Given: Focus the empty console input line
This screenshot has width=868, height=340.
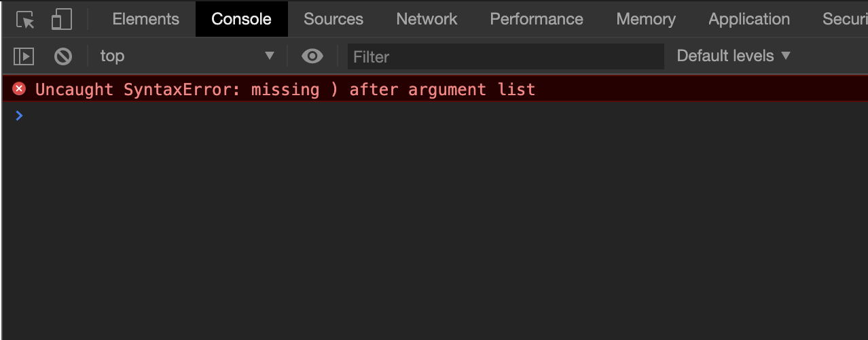Looking at the screenshot, I should coord(408,116).
